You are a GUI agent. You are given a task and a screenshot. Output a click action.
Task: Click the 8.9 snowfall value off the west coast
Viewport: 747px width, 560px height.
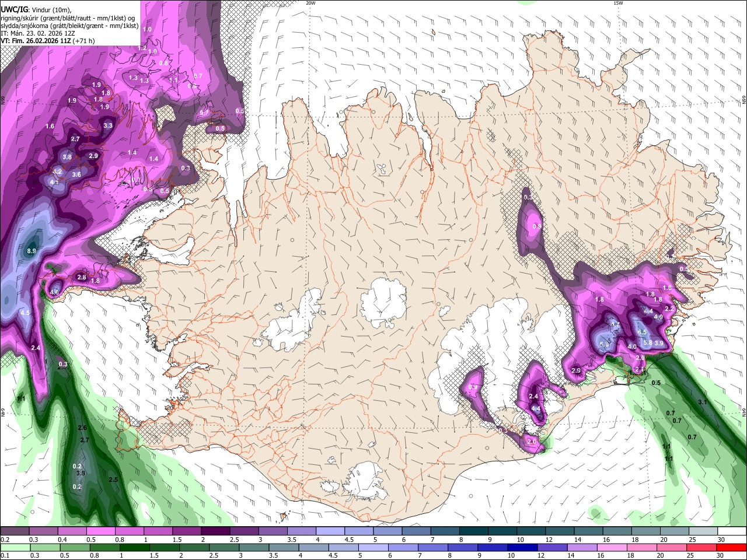tap(32, 251)
